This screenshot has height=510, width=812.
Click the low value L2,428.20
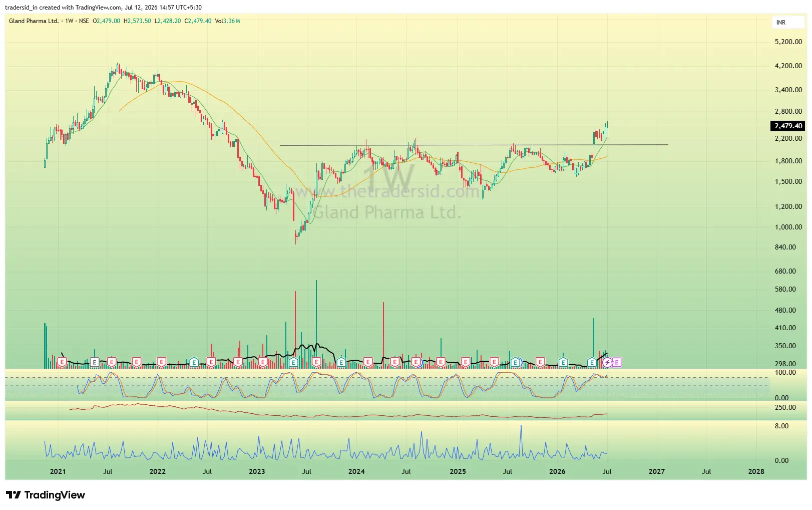pos(168,21)
